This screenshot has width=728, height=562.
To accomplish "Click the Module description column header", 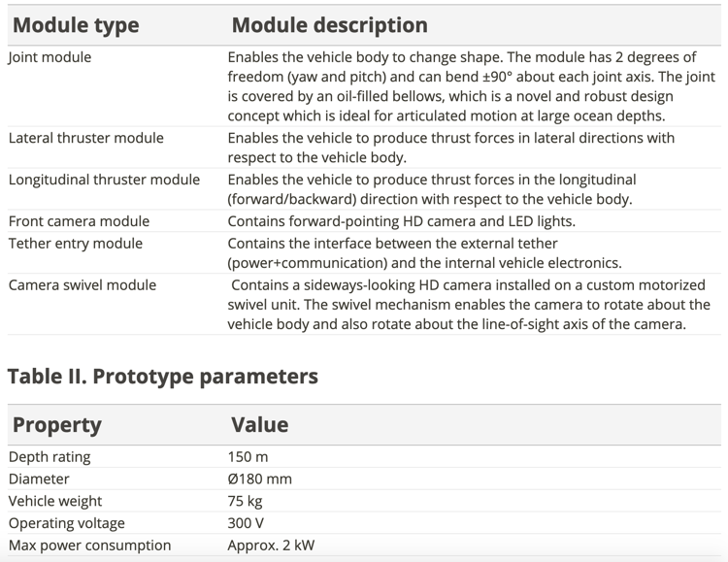I will (x=330, y=25).
